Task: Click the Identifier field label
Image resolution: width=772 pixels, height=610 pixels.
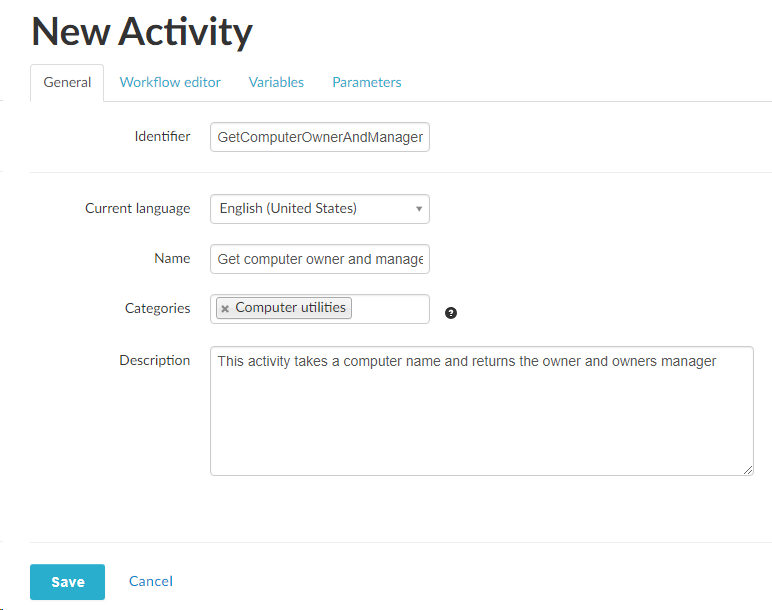Action: point(162,136)
